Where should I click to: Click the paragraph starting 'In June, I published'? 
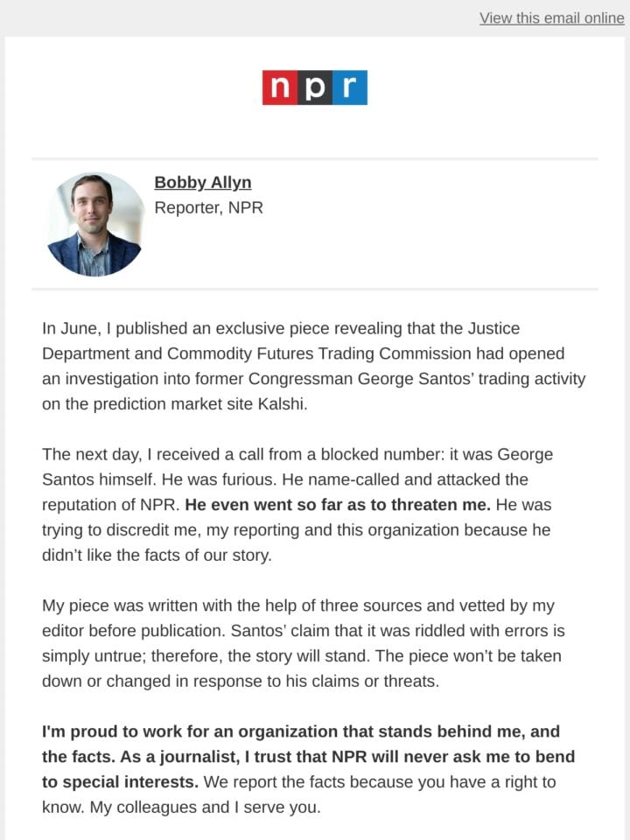314,366
